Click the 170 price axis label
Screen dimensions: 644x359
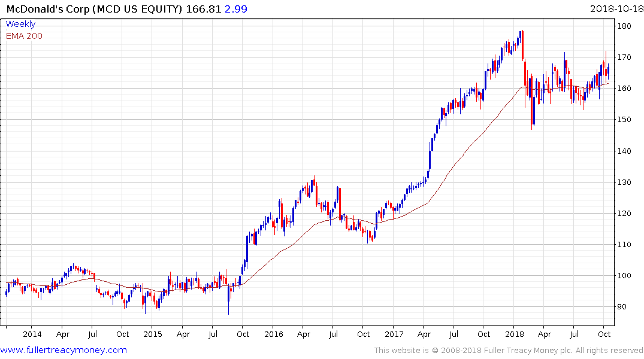624,57
